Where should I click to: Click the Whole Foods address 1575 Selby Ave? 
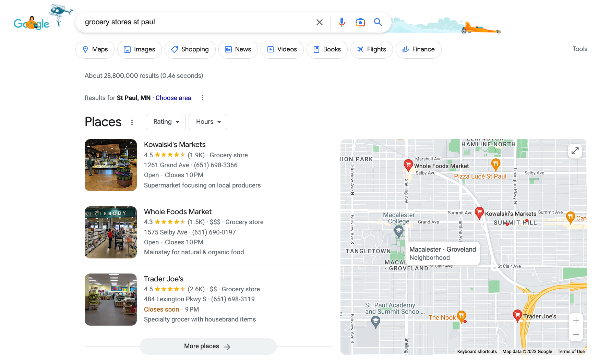click(166, 232)
